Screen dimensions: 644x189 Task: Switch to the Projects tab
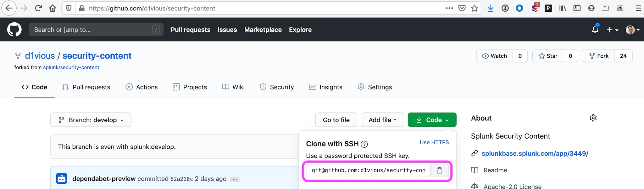tap(190, 87)
